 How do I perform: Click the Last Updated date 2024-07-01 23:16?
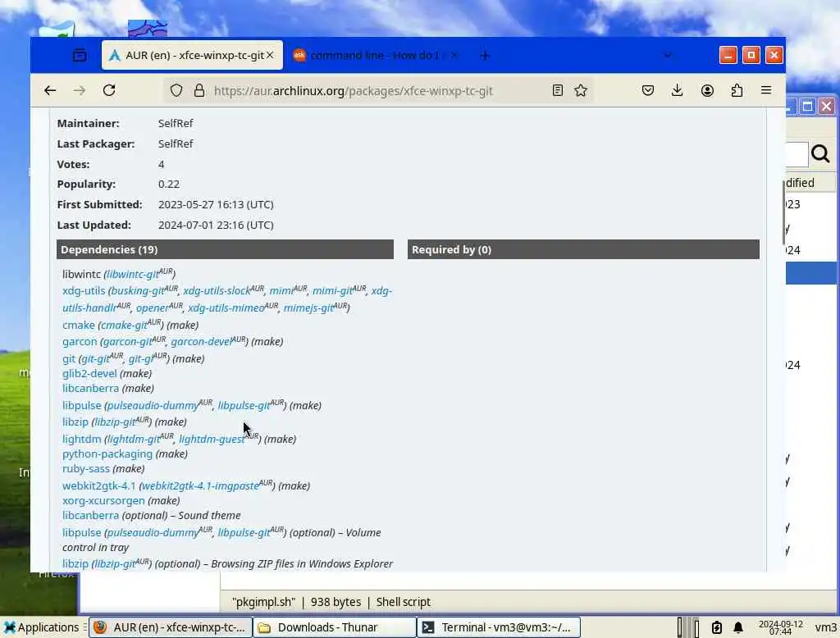point(216,225)
